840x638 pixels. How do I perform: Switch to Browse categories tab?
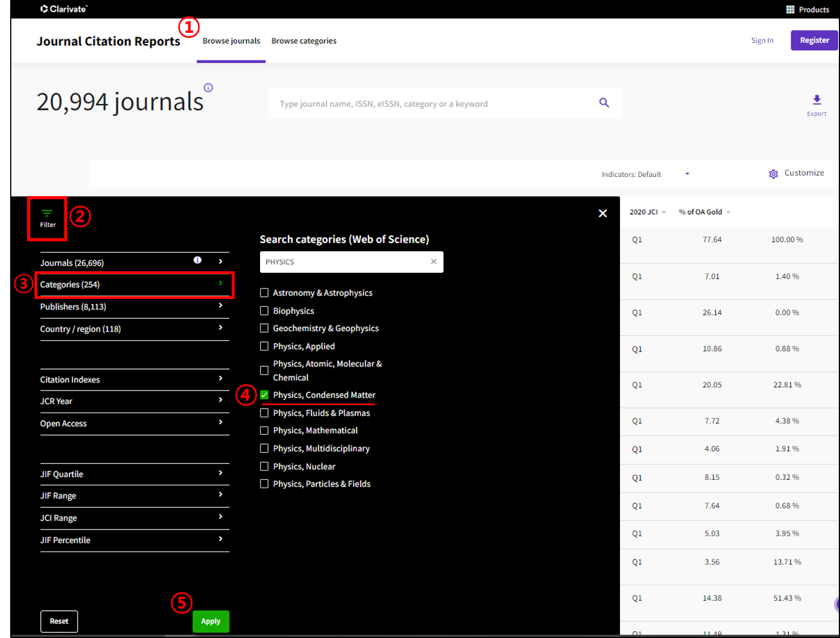click(x=304, y=41)
